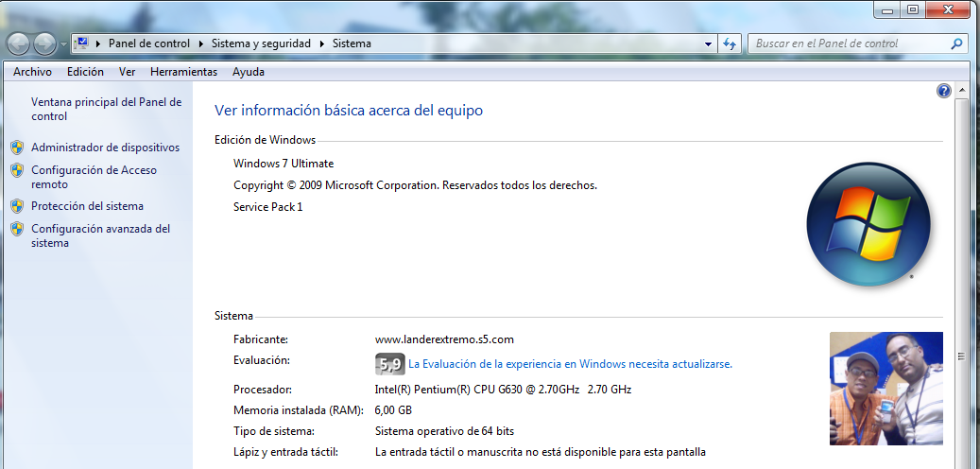Image resolution: width=980 pixels, height=469 pixels.
Task: Click the Service Pack 1 text
Action: tap(268, 207)
